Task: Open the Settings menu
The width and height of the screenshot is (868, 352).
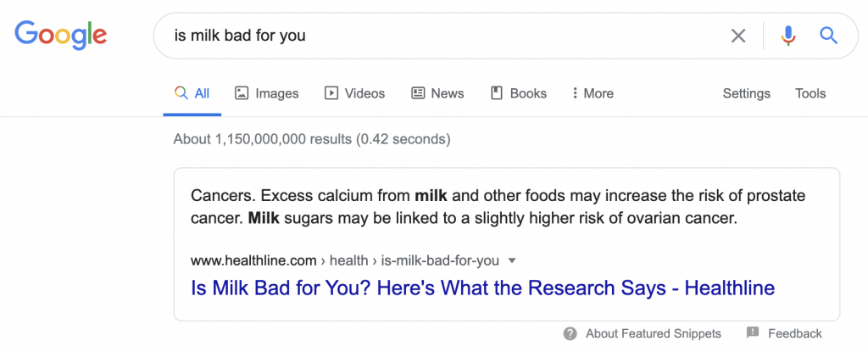Action: (746, 93)
